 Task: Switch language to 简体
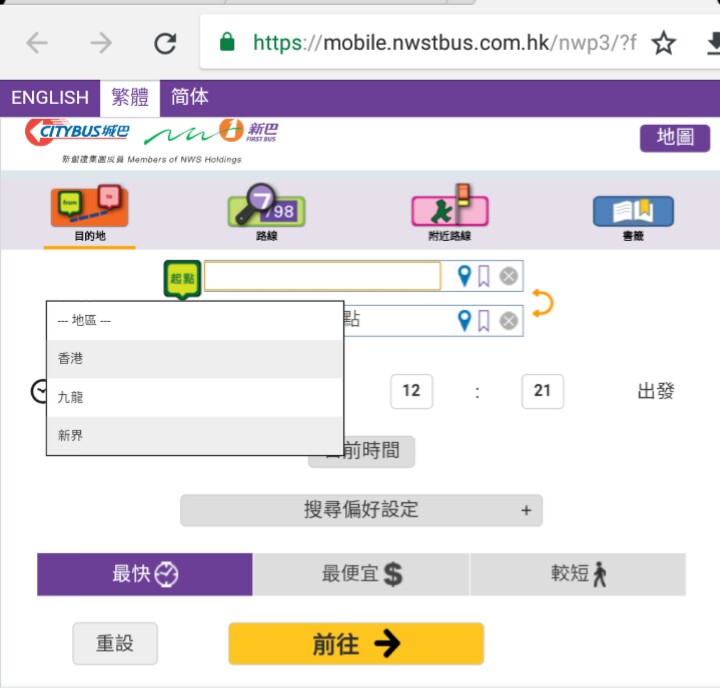pyautogui.click(x=190, y=98)
